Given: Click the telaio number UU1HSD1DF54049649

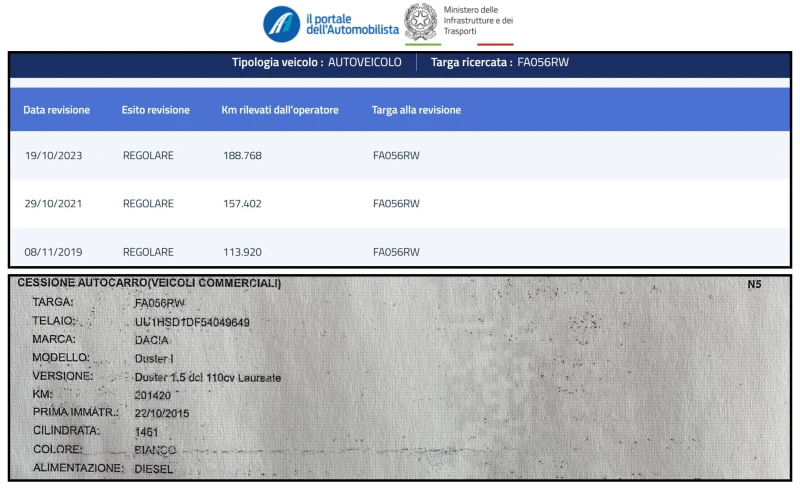Looking at the screenshot, I should tap(192, 322).
